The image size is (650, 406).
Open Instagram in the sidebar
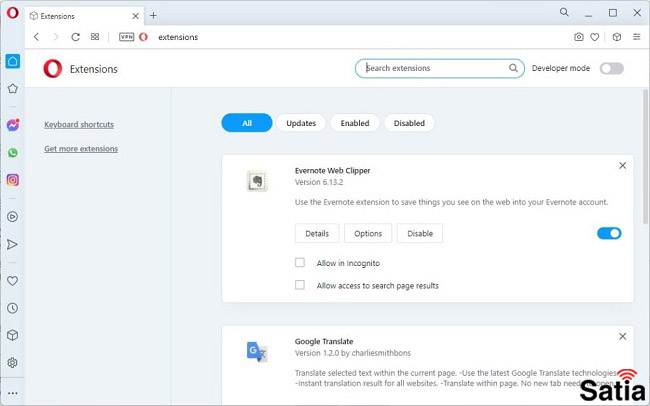click(x=12, y=180)
